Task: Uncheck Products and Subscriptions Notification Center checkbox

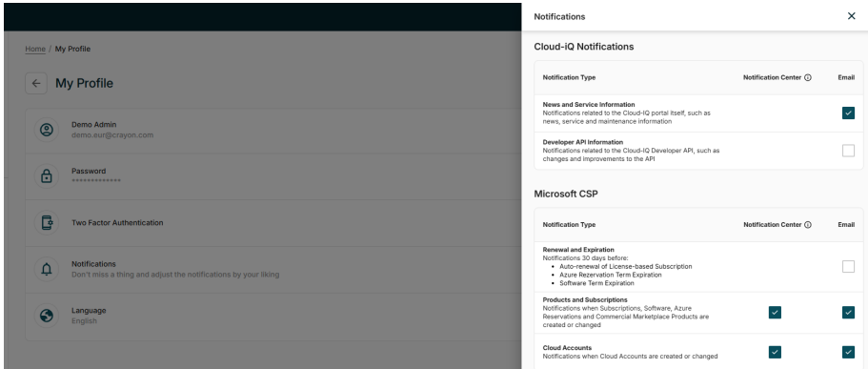Action: coord(775,313)
